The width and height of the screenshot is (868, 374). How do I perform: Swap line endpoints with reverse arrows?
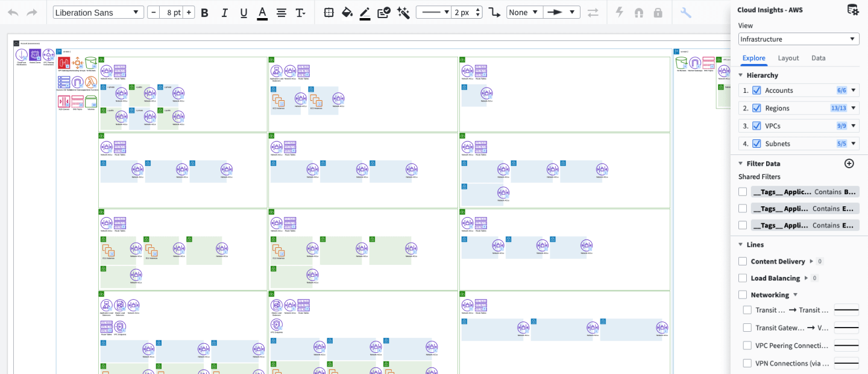[x=593, y=13]
